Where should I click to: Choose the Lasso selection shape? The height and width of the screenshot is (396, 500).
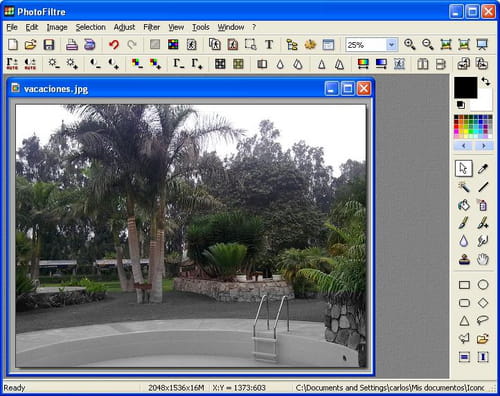tap(483, 321)
